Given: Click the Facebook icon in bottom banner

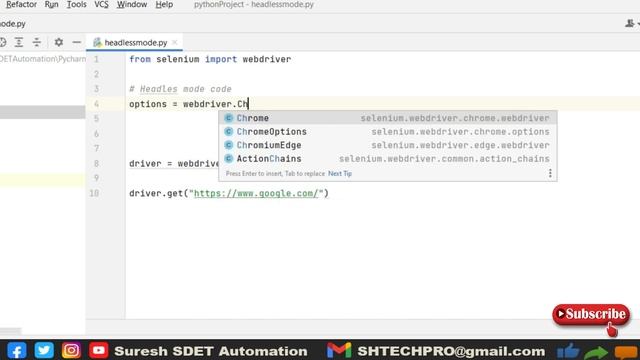Looking at the screenshot, I should 17,351.
